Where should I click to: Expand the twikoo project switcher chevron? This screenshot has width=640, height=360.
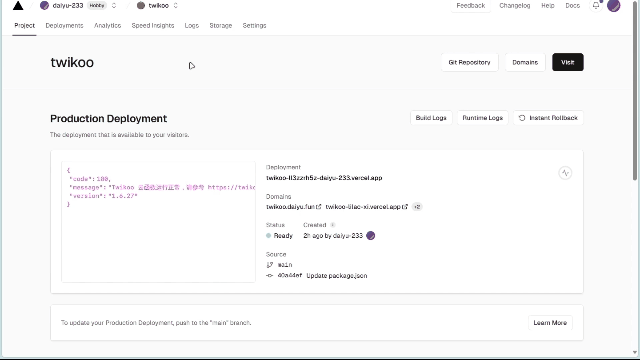pyautogui.click(x=176, y=6)
